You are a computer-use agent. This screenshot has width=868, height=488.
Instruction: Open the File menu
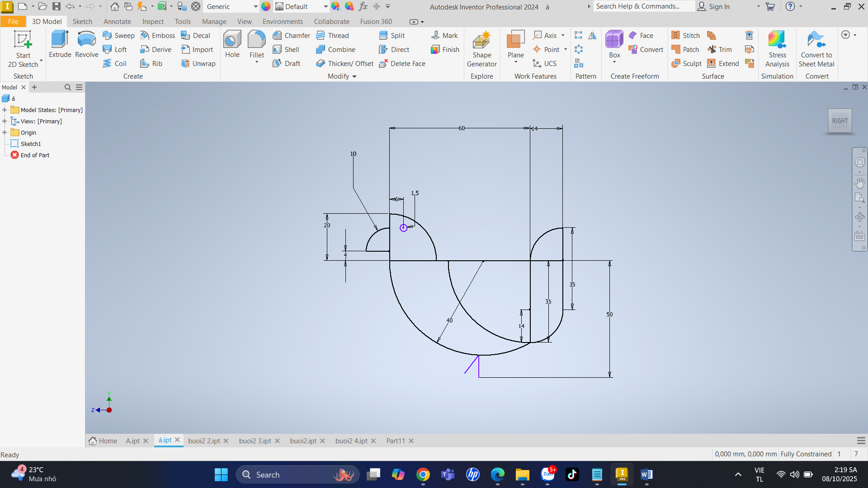click(13, 22)
